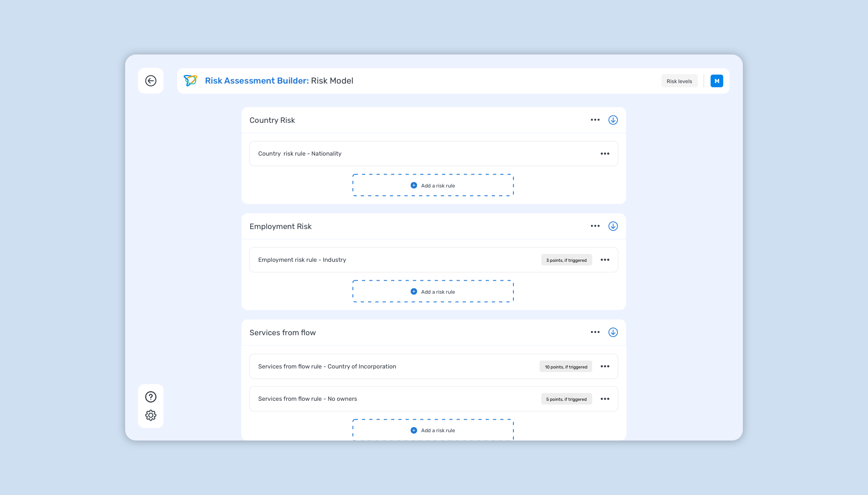Screen dimensions: 868x495
Task: Add a risk rule under Employment Risk
Action: click(433, 291)
